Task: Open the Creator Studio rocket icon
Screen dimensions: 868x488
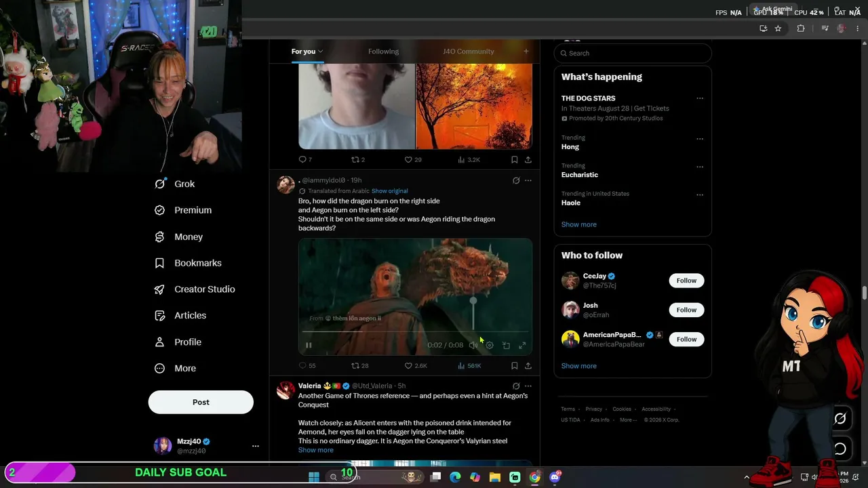Action: click(x=159, y=289)
